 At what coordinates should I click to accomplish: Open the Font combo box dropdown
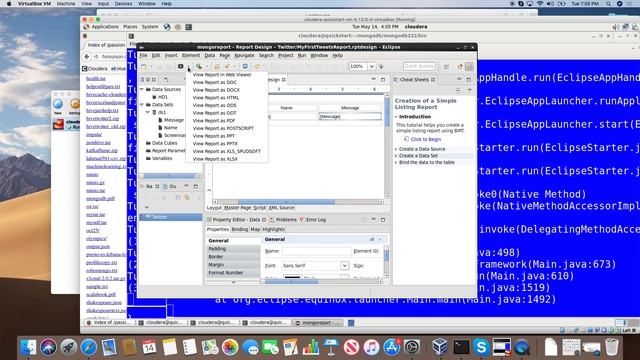pos(344,266)
